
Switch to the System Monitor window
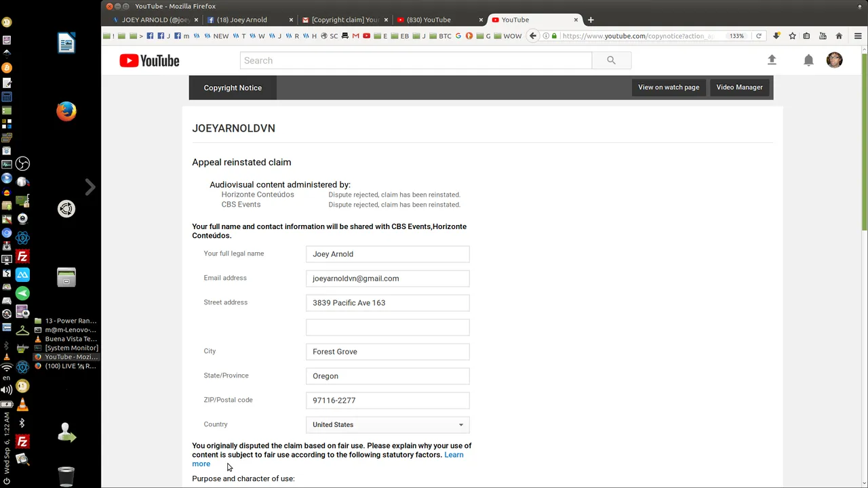pos(66,348)
